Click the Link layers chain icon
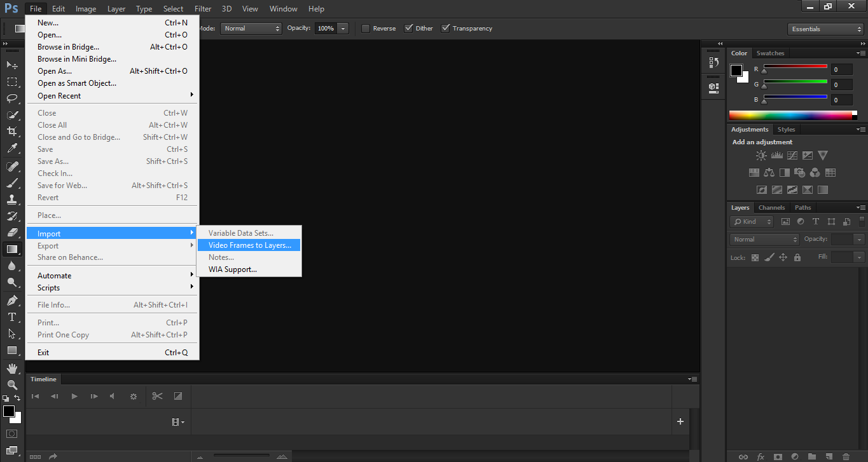The width and height of the screenshot is (868, 462). pyautogui.click(x=743, y=456)
